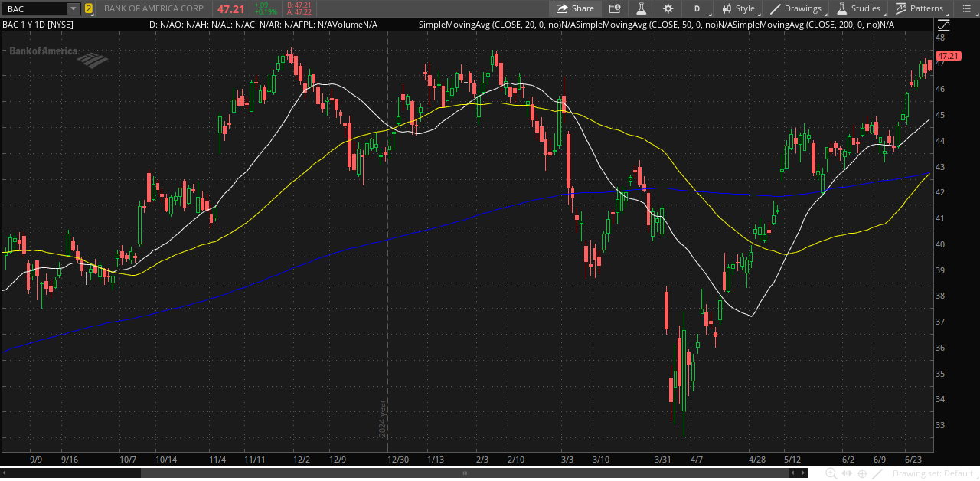The image size is (980, 481).
Task: Open the flask Edit Studies icon
Action: (x=642, y=8)
